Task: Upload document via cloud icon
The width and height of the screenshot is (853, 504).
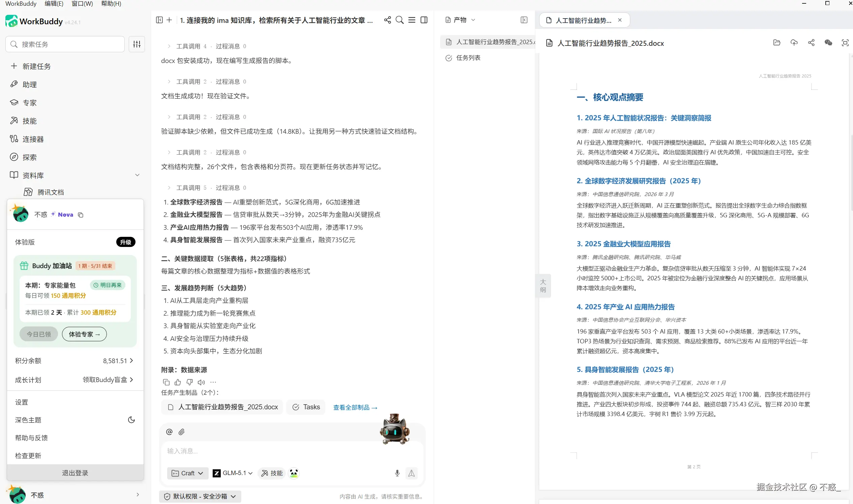Action: click(x=794, y=43)
